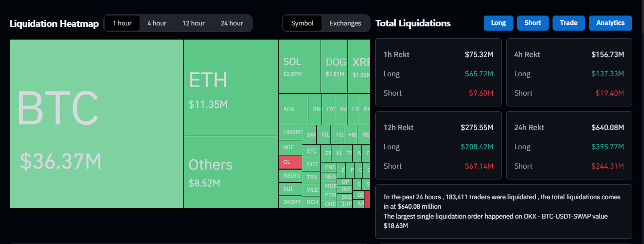Toggle heatmap view to Symbol
Viewport: 644px width, 244px height.
coord(302,23)
